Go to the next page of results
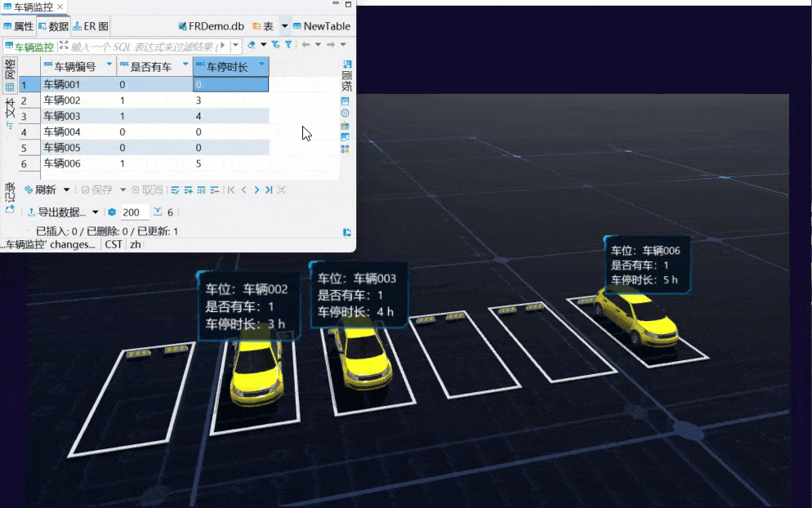Image resolution: width=812 pixels, height=508 pixels. (257, 189)
